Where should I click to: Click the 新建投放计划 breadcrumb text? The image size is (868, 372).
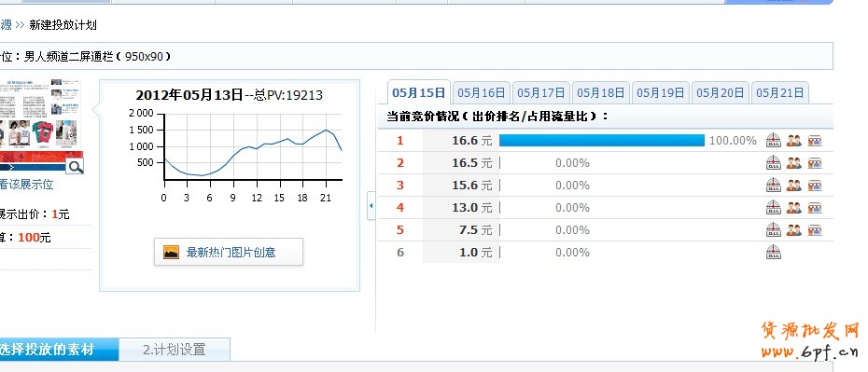[63, 25]
